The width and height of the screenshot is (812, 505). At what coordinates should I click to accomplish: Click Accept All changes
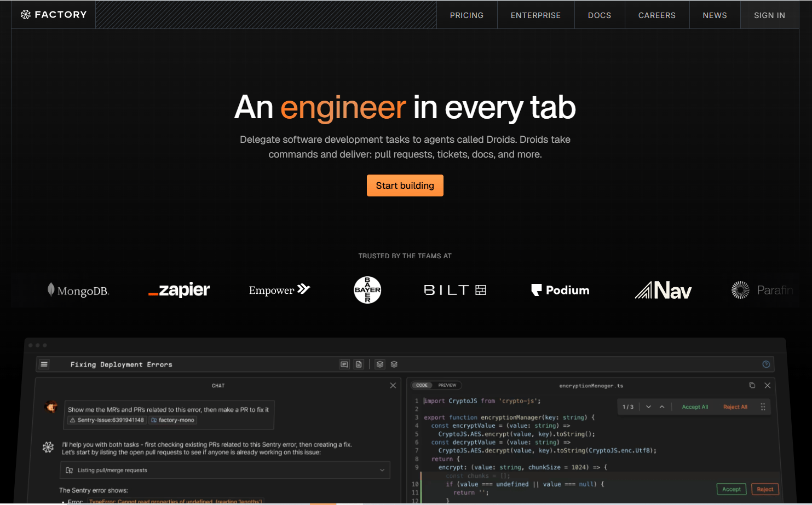(695, 407)
